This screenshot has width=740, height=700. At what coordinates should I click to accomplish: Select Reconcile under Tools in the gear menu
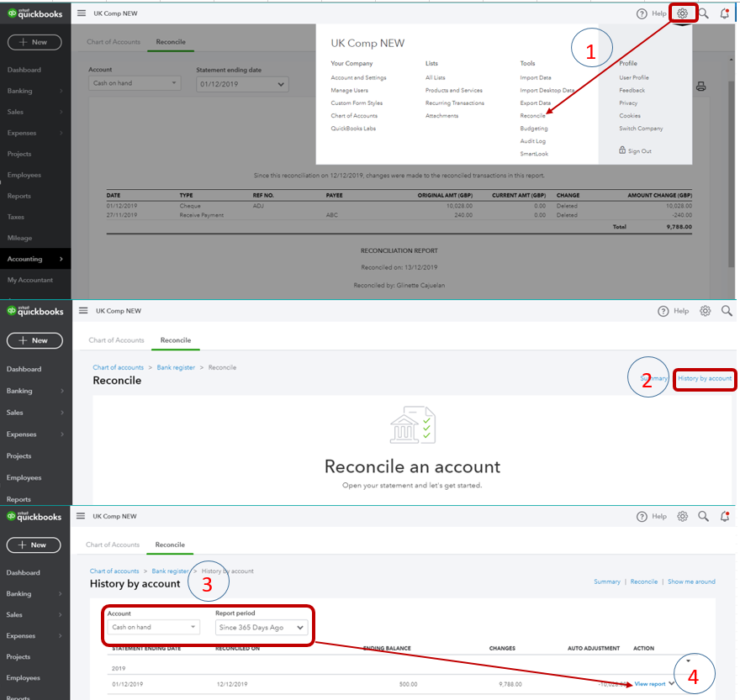pyautogui.click(x=532, y=116)
